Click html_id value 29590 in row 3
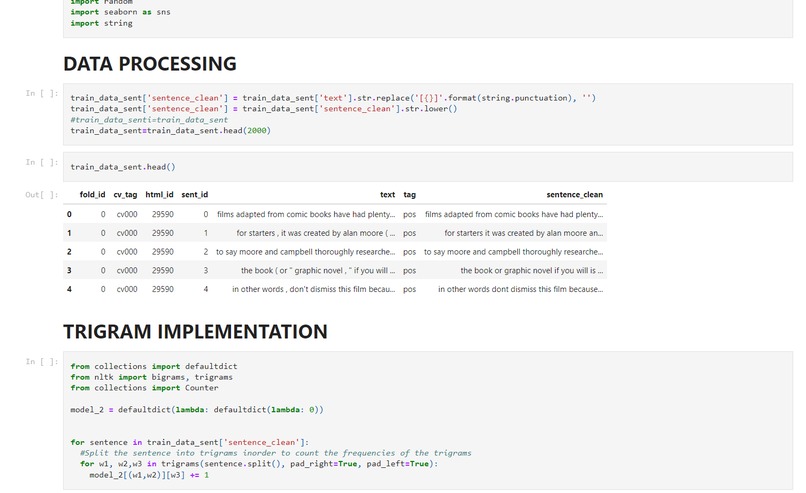This screenshot has height=493, width=806. (x=163, y=270)
